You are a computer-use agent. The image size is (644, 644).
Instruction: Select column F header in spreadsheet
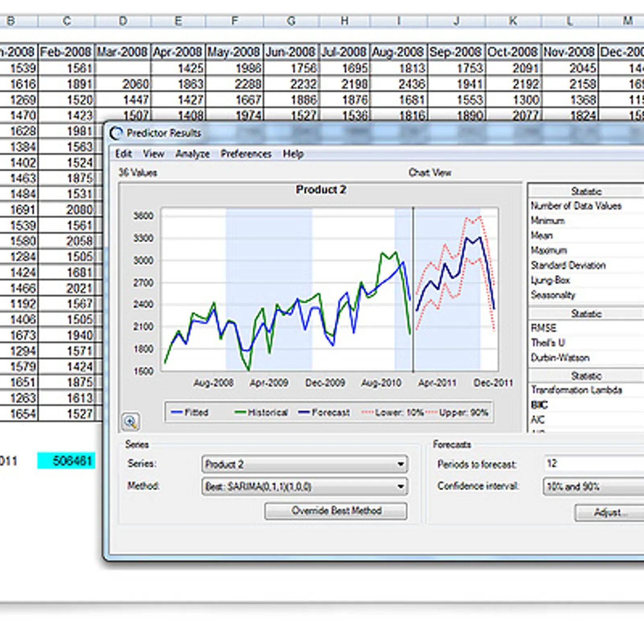coord(235,21)
